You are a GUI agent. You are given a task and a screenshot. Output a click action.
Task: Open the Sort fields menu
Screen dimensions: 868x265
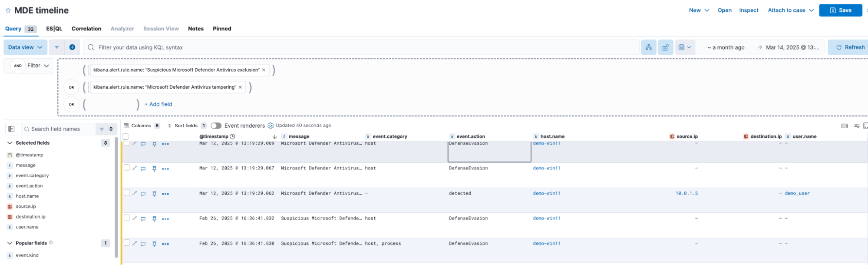187,126
